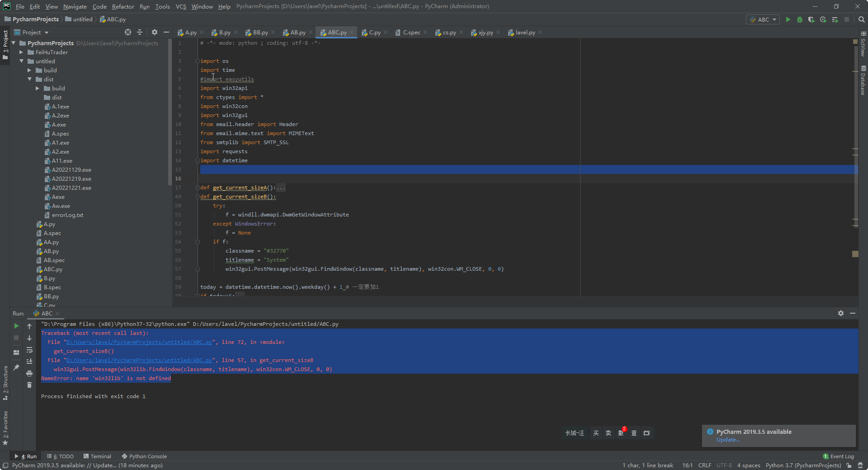Viewport: 868px width, 470px height.
Task: Profile ABC using the profiler run icon
Action: click(x=823, y=19)
